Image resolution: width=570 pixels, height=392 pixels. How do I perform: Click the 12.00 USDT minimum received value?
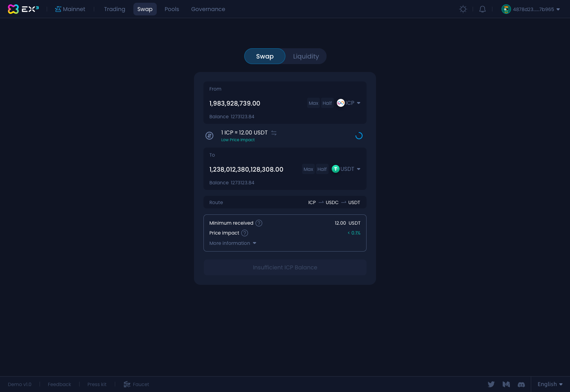coord(348,223)
